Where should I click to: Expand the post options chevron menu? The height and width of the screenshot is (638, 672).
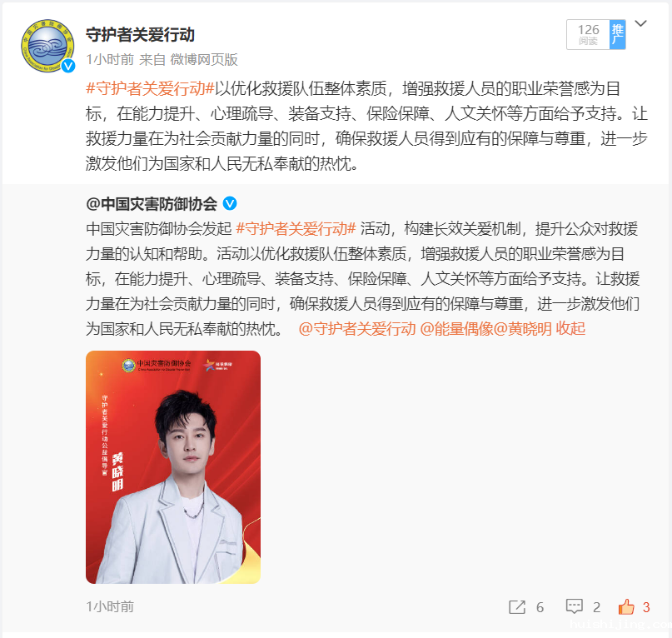640,23
